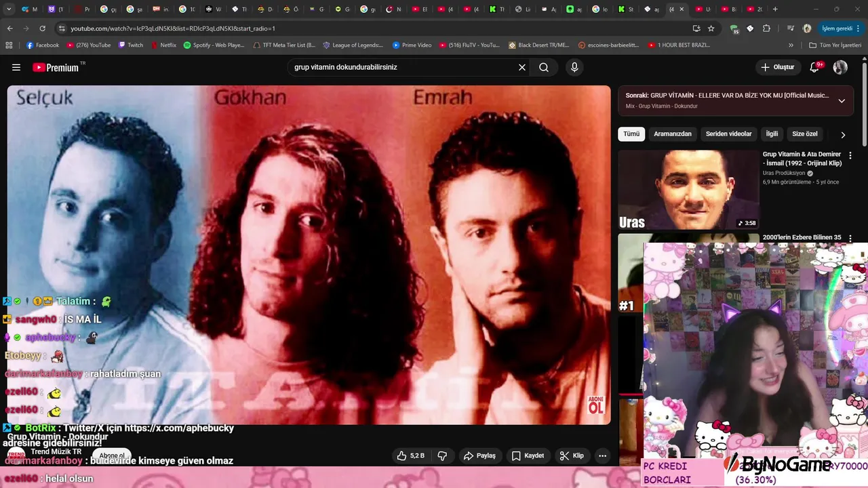Show hidden bookmarks with the double chevron
The width and height of the screenshot is (868, 488).
(791, 45)
